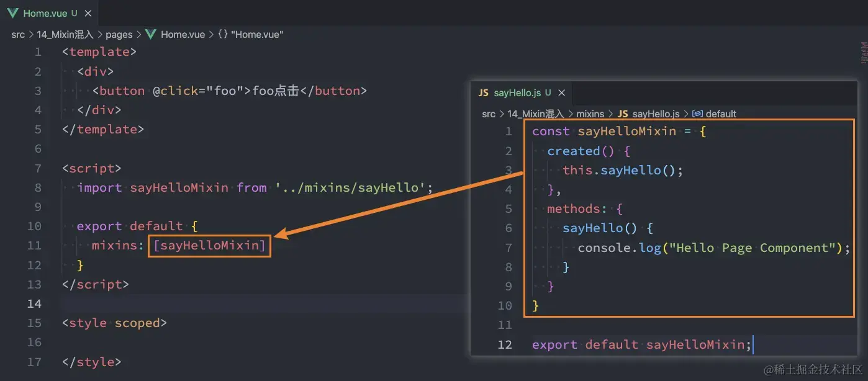Select line number 17 in the Home.vue gutter
Viewport: 868px width, 381px height.
pyautogui.click(x=35, y=362)
